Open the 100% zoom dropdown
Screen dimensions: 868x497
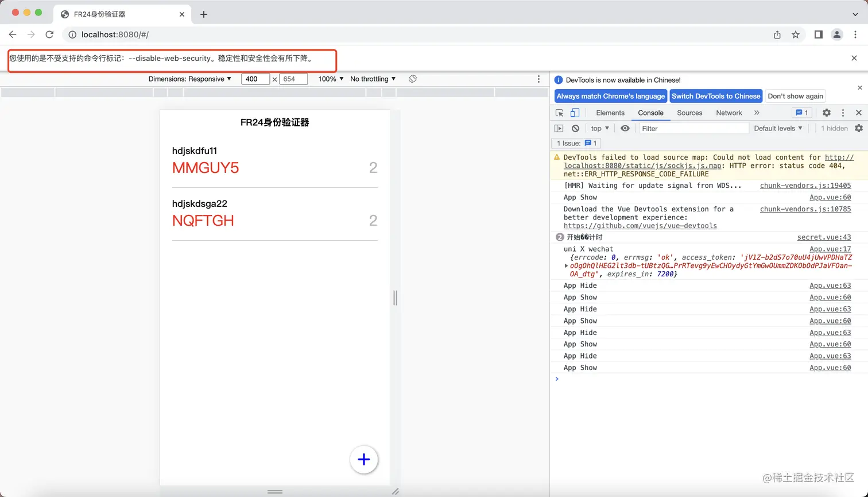pos(331,79)
